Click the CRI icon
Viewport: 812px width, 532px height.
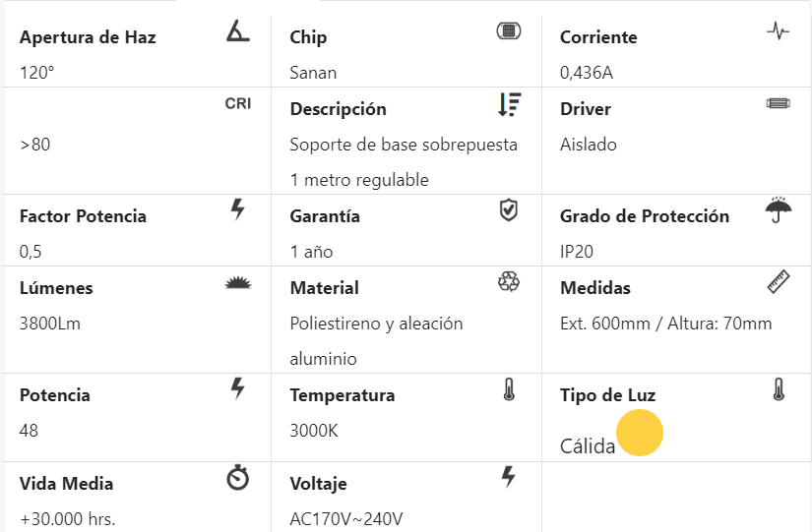[x=237, y=103]
